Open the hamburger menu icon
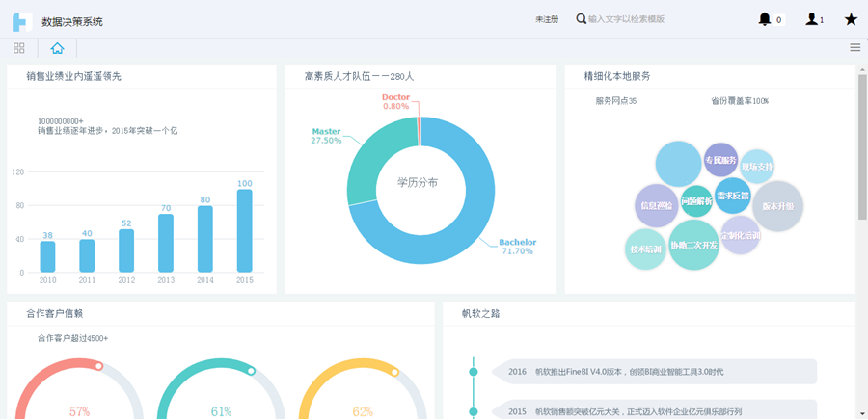 [855, 47]
